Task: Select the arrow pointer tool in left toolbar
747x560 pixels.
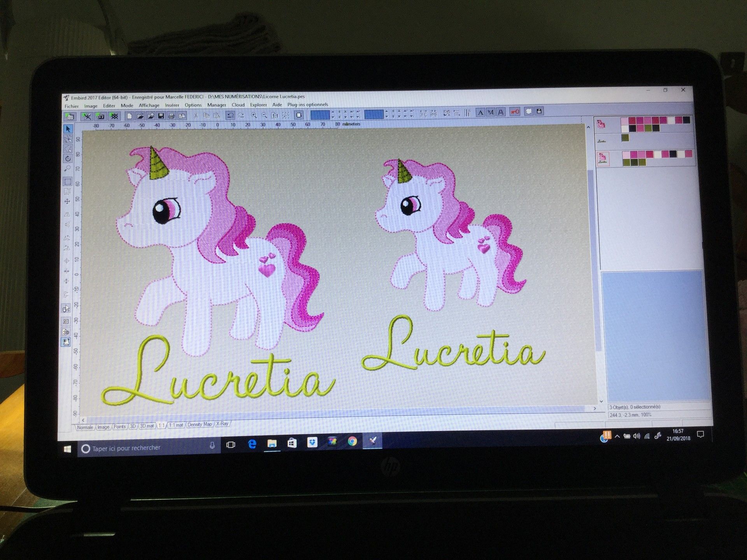Action: (x=68, y=129)
